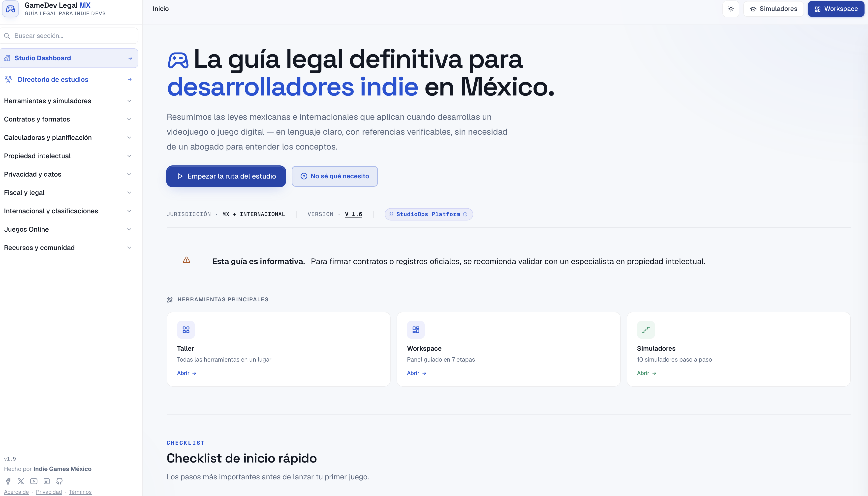Click the arrow next to Studio Dashboard
The height and width of the screenshot is (496, 868).
[130, 59]
